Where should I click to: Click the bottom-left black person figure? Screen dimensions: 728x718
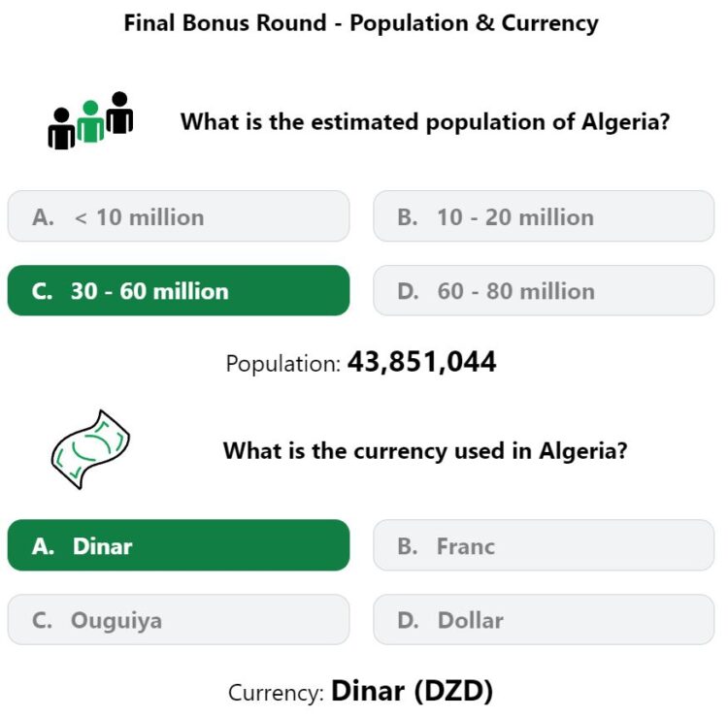pos(61,129)
